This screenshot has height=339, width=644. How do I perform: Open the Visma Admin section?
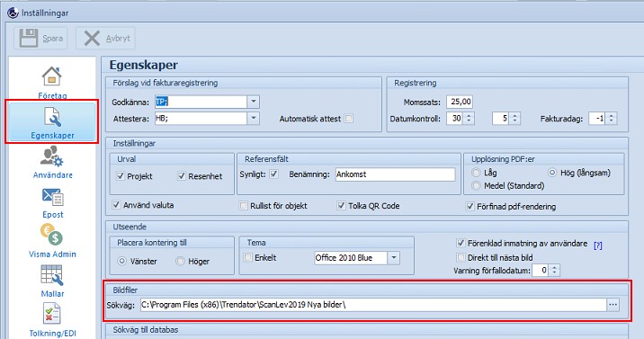pos(52,241)
